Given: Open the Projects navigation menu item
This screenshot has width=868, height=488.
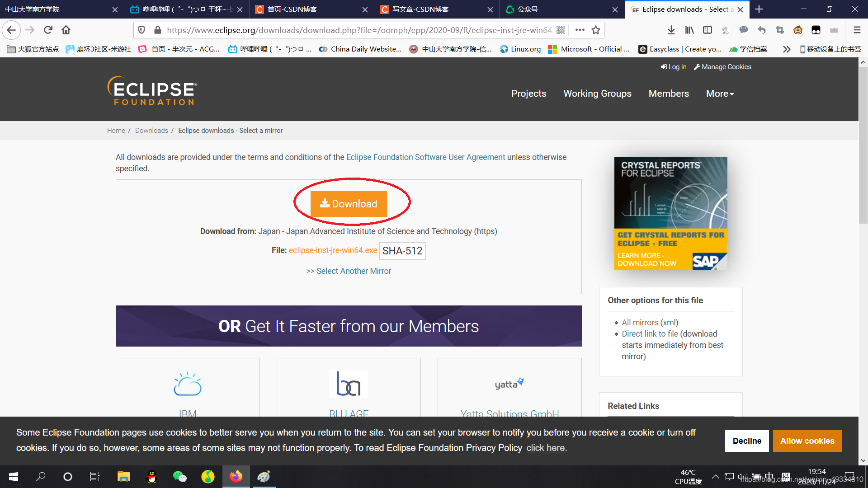Looking at the screenshot, I should [528, 94].
